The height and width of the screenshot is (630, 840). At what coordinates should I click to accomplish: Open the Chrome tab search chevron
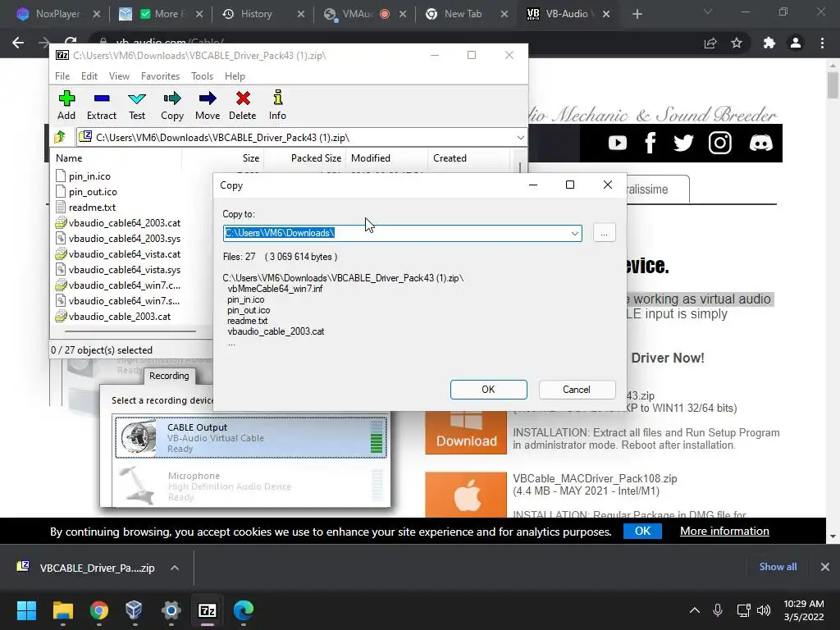(x=708, y=11)
